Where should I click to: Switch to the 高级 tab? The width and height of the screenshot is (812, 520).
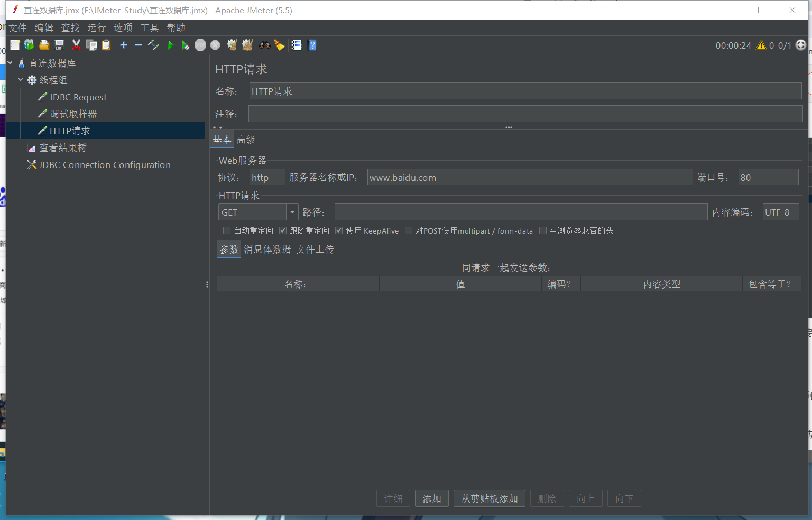tap(246, 140)
